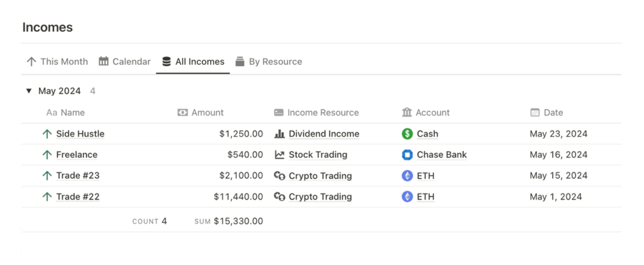644x265 pixels.
Task: Click the bar chart icon of Dividend Income
Action: (279, 134)
